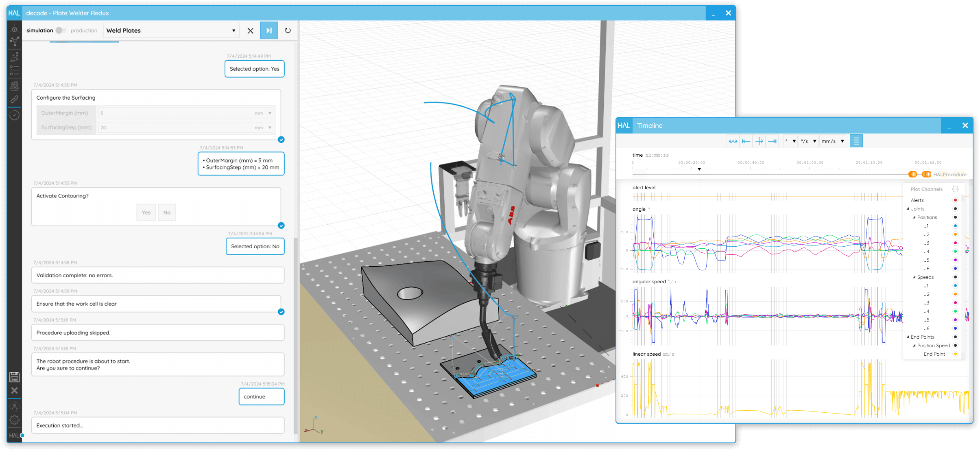Click the play/step execution button
The width and height of the screenshot is (980, 451).
coord(269,31)
